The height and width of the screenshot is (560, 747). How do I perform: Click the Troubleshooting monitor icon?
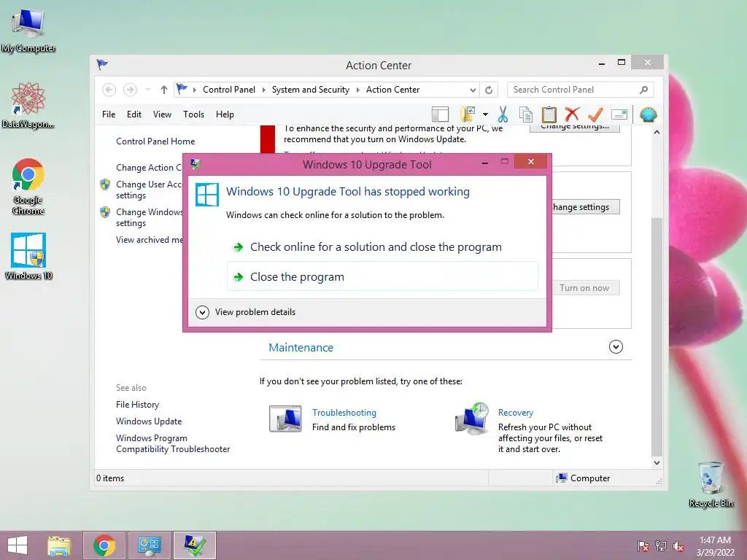coord(285,419)
